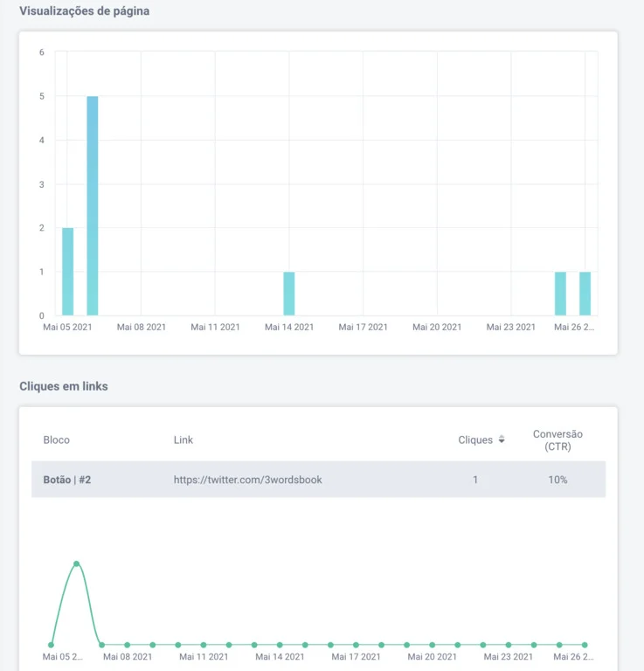Click the Visualizações de página heading

point(84,11)
